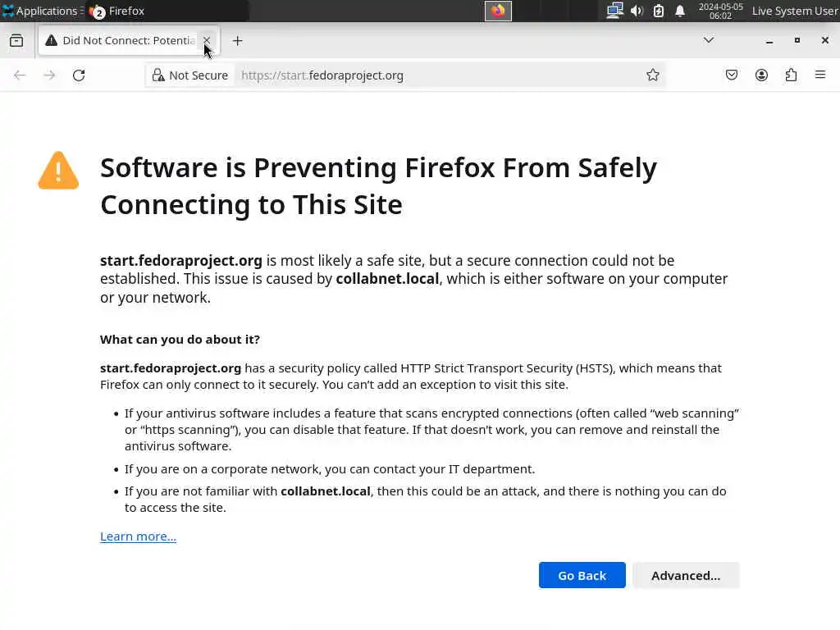Select the Did Not Connect tab
The image size is (840, 630).
point(123,41)
